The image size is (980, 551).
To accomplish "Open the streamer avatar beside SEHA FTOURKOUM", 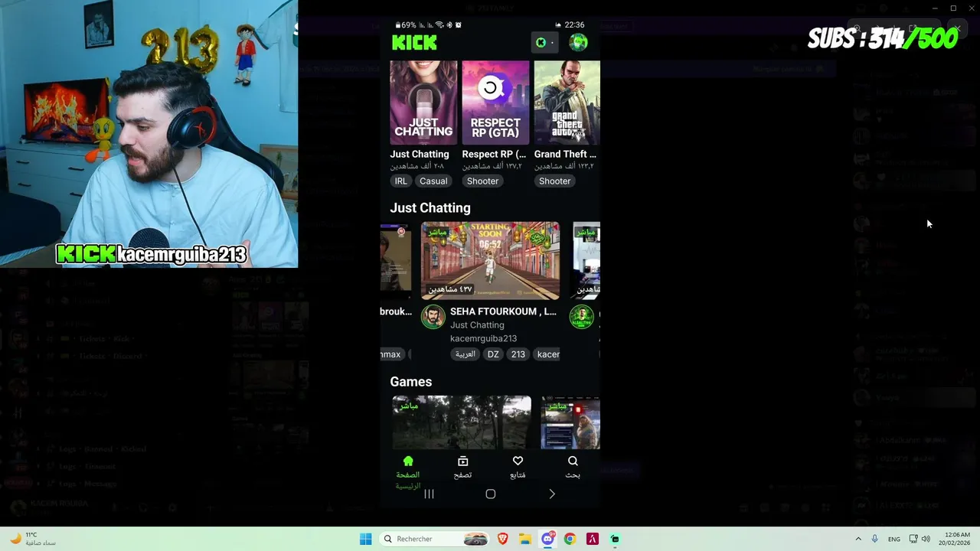I will (433, 317).
